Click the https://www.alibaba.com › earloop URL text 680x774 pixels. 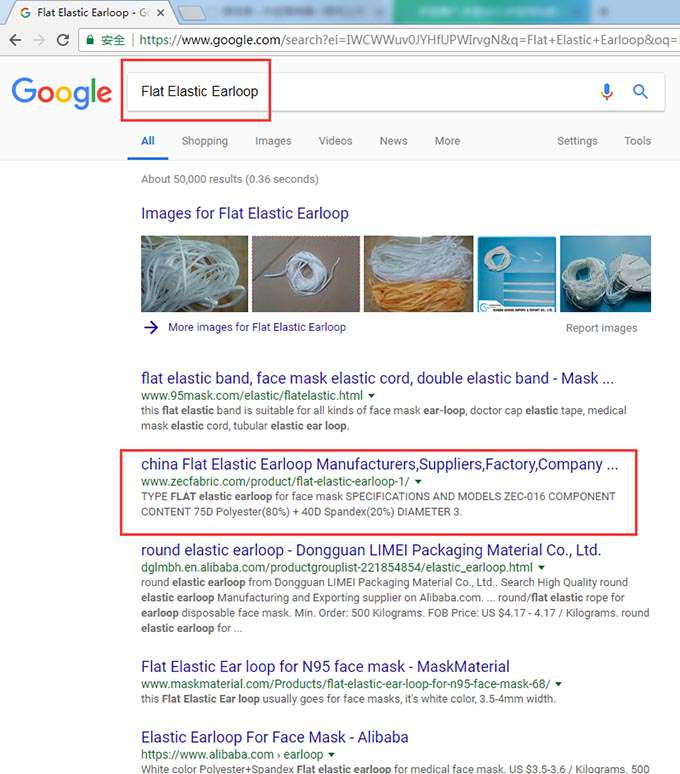click(x=232, y=755)
